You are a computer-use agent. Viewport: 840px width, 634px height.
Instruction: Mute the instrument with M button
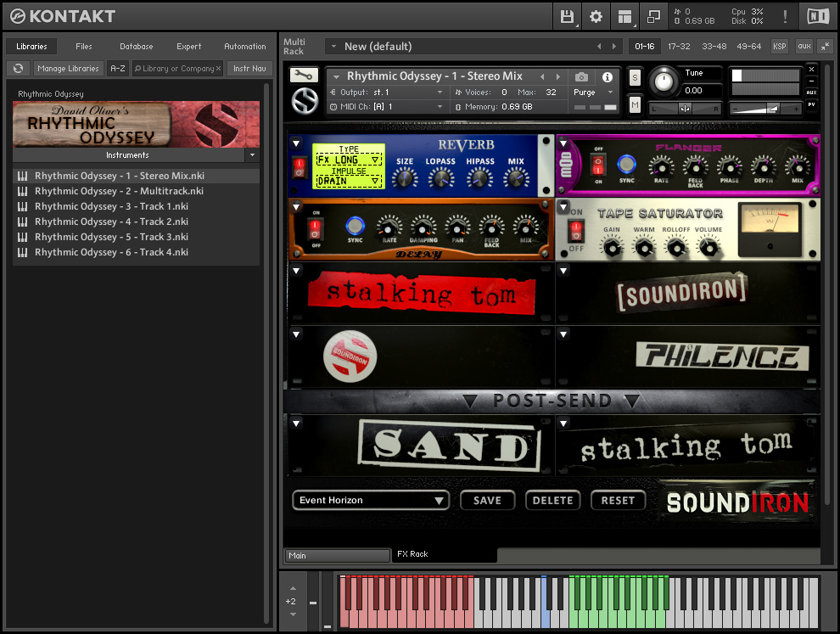click(x=635, y=104)
